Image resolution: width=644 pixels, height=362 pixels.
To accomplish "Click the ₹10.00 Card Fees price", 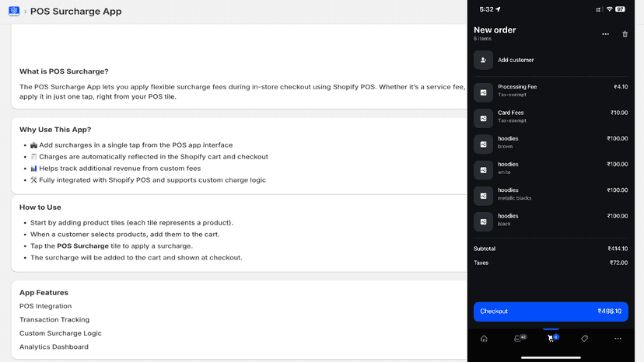I will (619, 113).
